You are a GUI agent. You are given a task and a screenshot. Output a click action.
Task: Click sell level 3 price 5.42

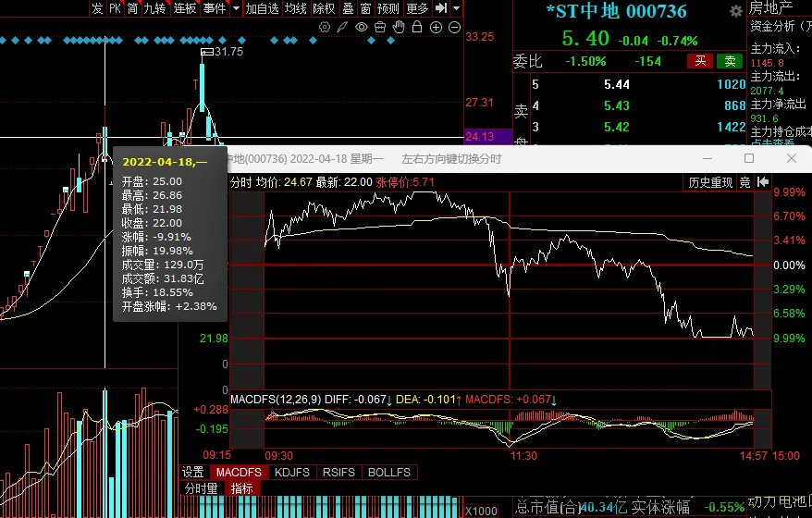point(617,127)
